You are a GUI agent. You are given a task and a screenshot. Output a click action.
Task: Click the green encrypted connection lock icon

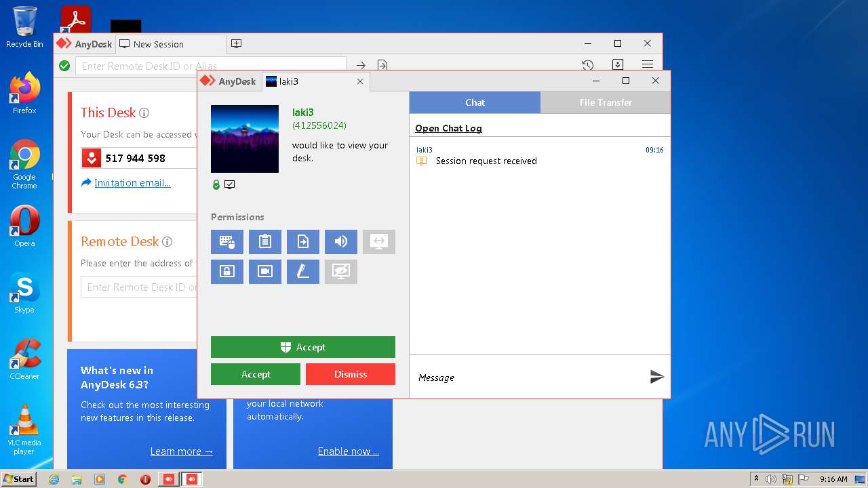[x=216, y=184]
